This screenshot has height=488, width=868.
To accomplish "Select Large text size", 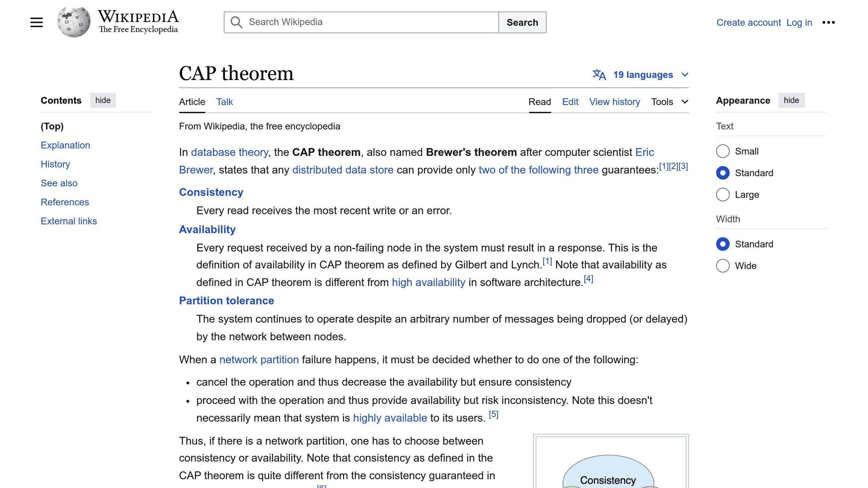I will click(723, 194).
